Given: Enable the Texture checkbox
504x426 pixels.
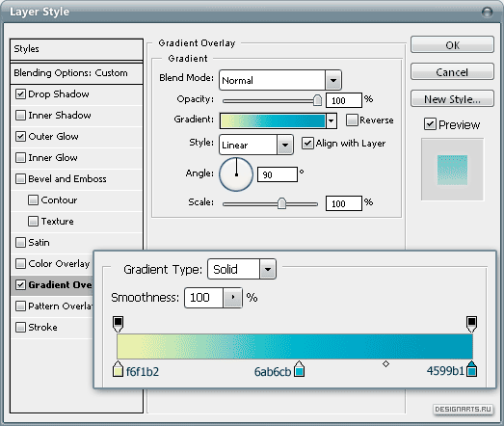Looking at the screenshot, I should [33, 222].
